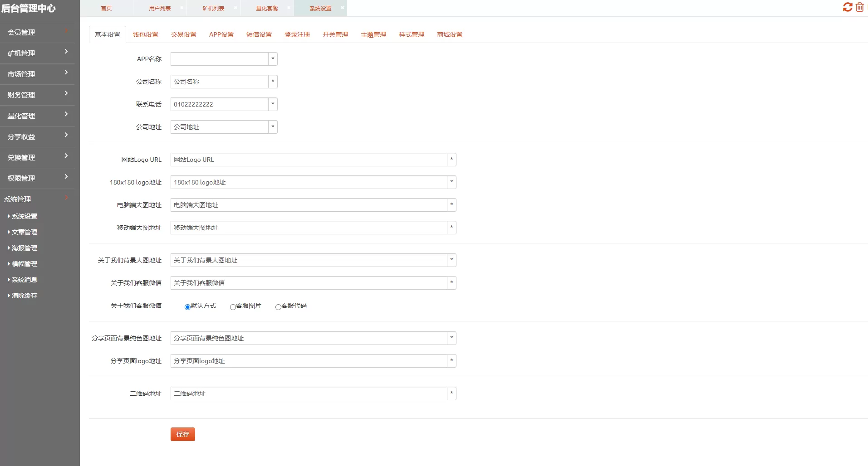Expand the 财务管理 sidebar section chevron

click(65, 93)
